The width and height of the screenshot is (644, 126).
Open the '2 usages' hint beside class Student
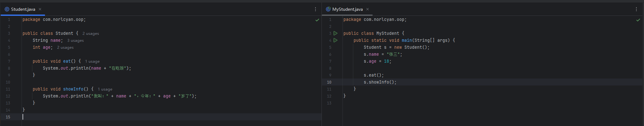[x=91, y=34]
